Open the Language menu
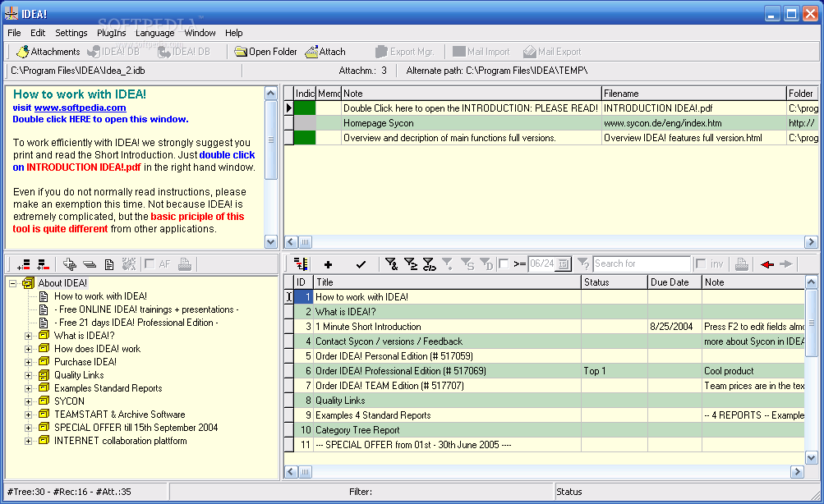Viewport: 824px width, 504px height. tap(155, 33)
